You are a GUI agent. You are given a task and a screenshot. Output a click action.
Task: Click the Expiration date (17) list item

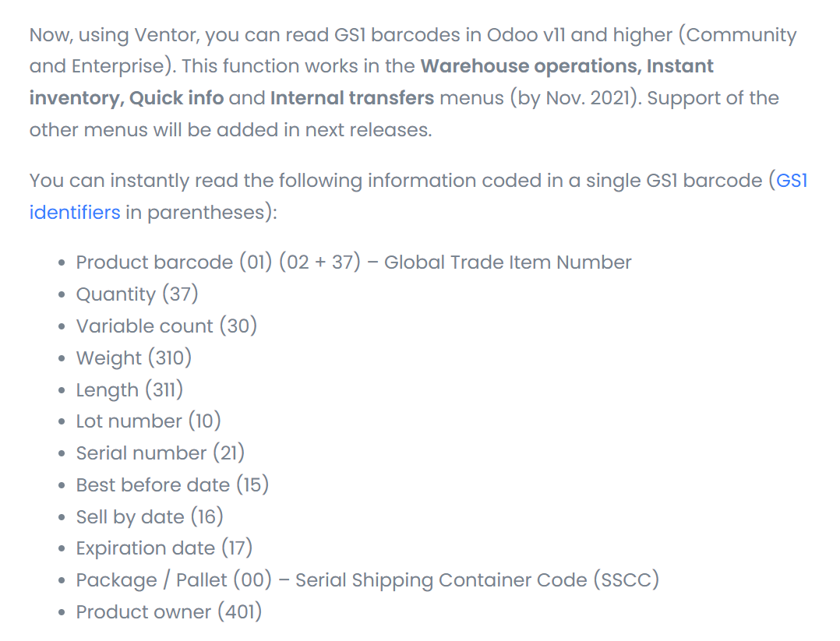coord(164,548)
